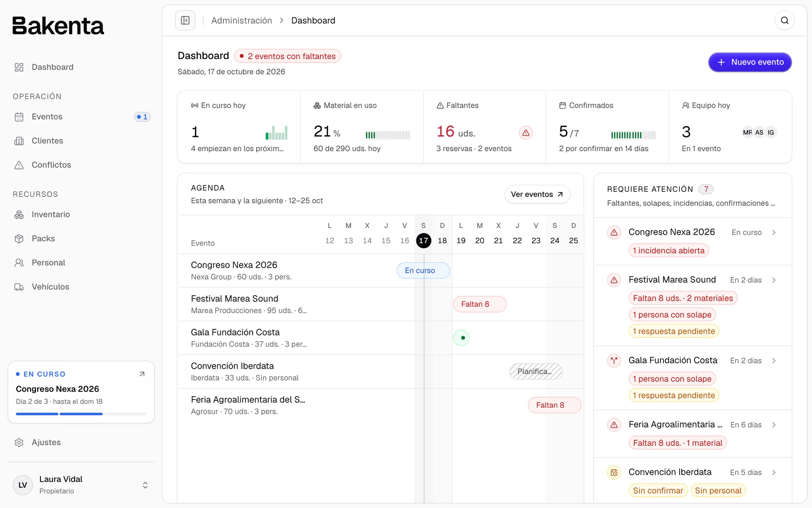Image resolution: width=812 pixels, height=508 pixels.
Task: Open the Gala Fundación Costa agenda row
Action: pos(381,338)
